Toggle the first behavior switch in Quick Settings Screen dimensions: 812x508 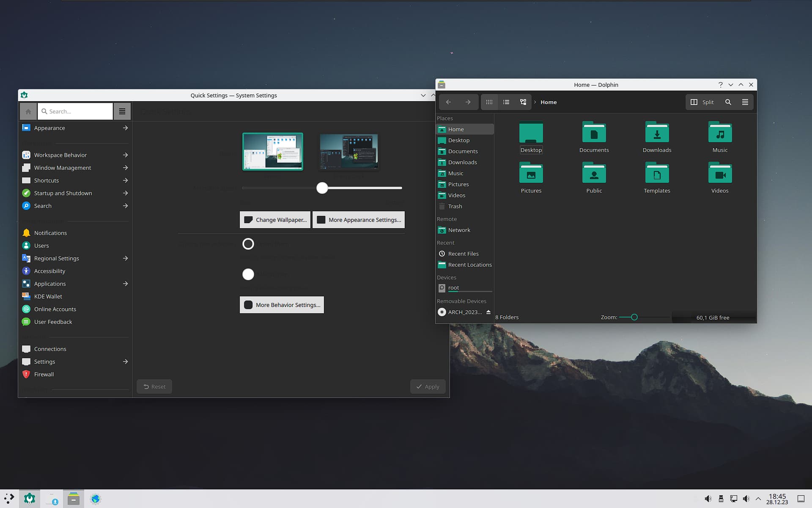click(x=247, y=243)
